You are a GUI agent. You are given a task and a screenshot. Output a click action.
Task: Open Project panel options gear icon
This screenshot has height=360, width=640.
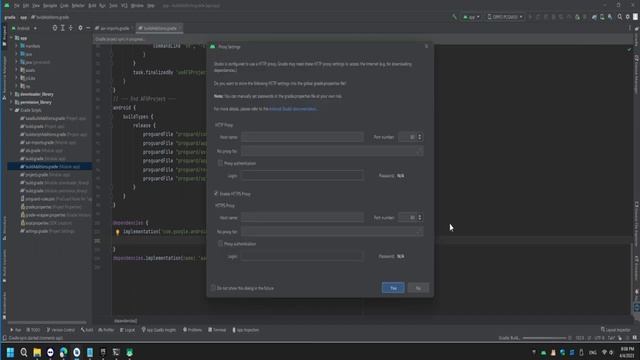coord(80,28)
